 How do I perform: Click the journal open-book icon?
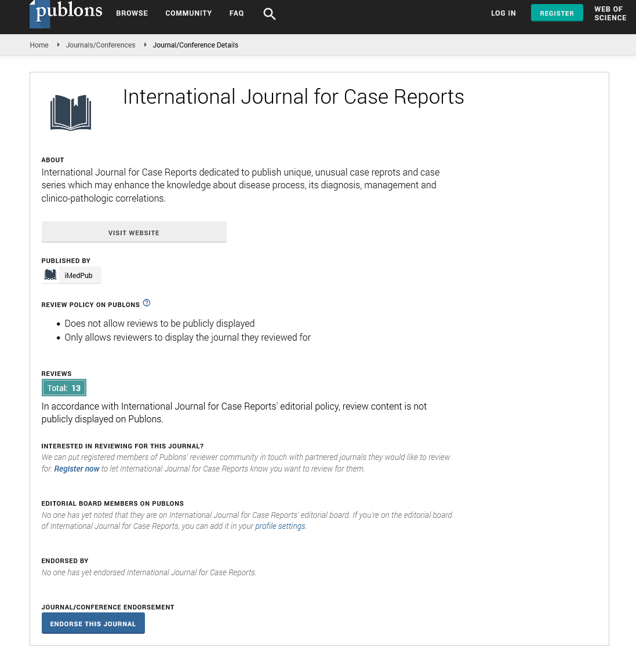pyautogui.click(x=71, y=112)
